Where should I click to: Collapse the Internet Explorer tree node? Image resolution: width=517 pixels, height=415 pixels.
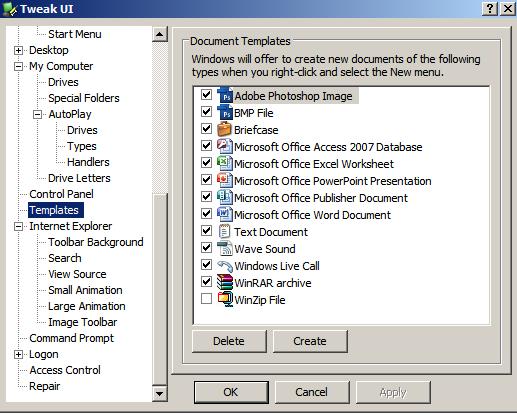coord(18,227)
